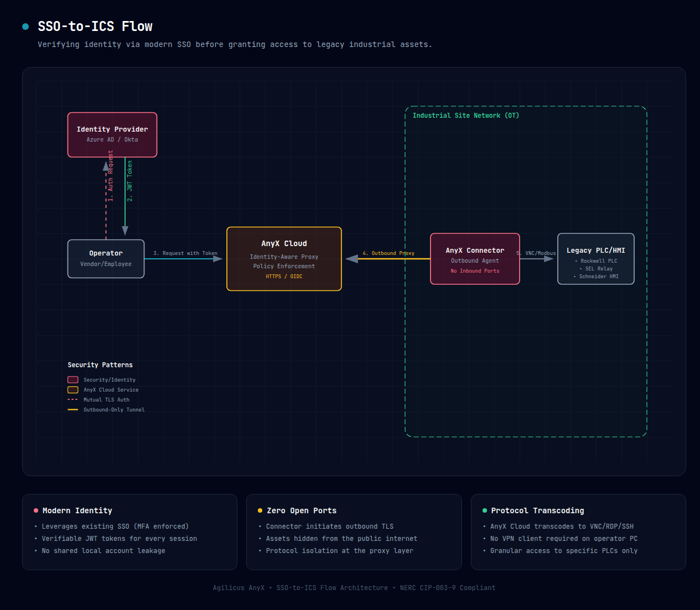Click the '1. Auth Request' arrow label
Image resolution: width=700 pixels, height=610 pixels.
[111, 176]
